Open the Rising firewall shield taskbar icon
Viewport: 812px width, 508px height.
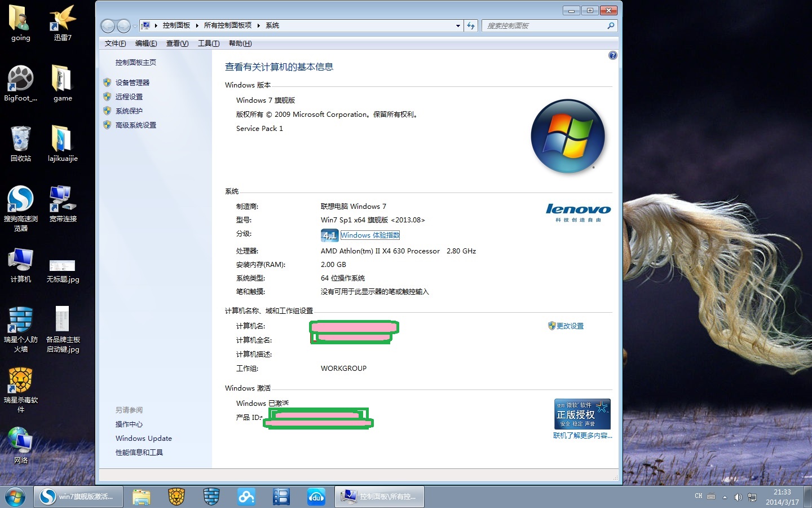pos(211,497)
